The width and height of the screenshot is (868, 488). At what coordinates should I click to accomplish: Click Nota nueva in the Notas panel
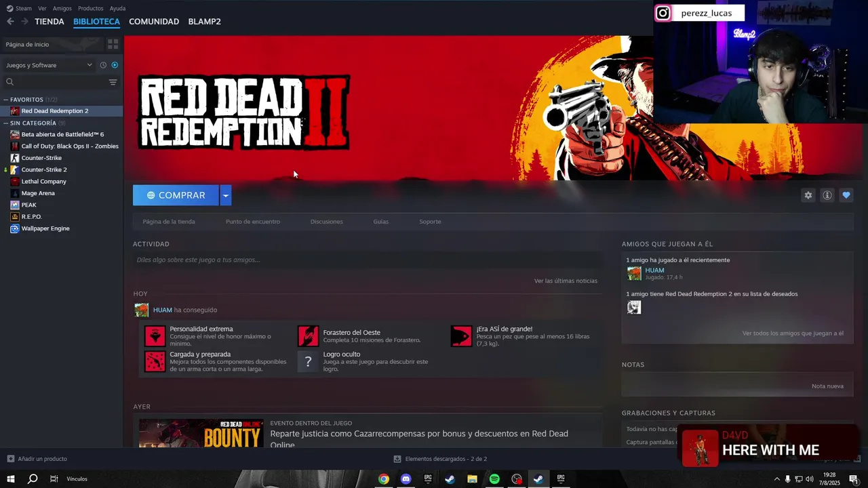click(x=827, y=386)
